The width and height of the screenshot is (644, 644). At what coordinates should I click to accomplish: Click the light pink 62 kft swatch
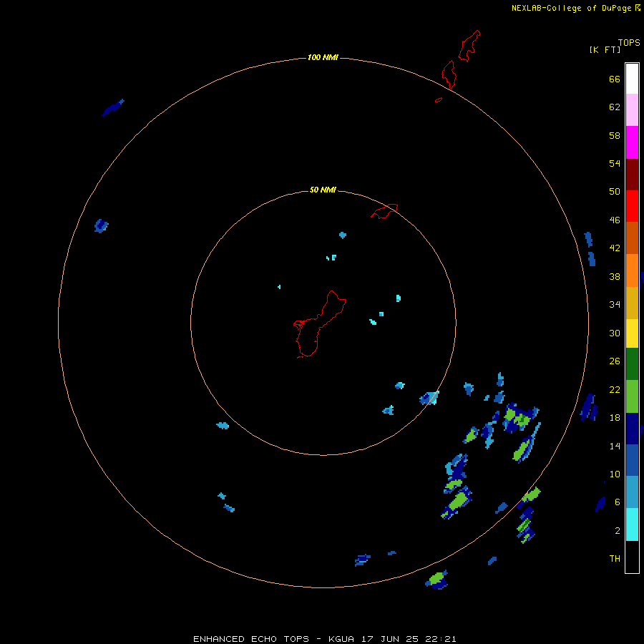click(x=632, y=110)
